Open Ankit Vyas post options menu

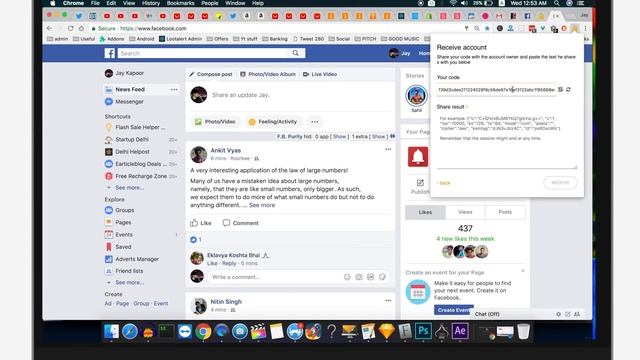pos(388,149)
